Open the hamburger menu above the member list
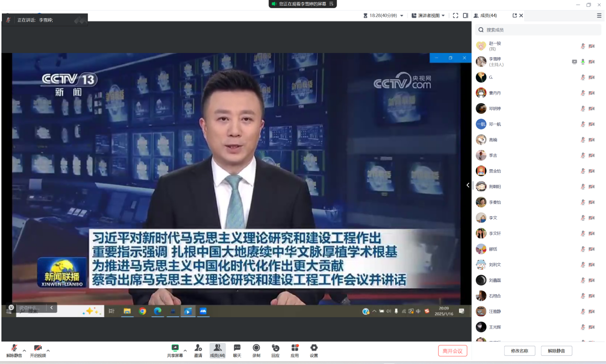Screen dimensions: 606x364 pyautogui.click(x=599, y=15)
